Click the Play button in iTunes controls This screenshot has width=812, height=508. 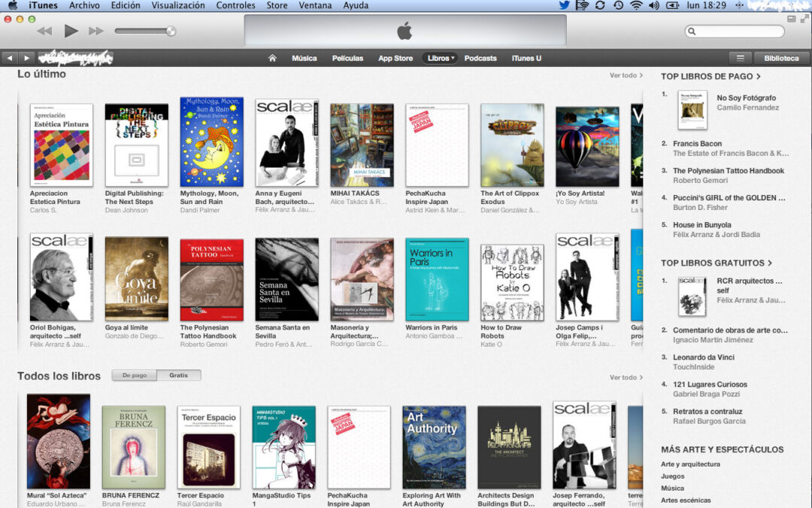pos(69,31)
